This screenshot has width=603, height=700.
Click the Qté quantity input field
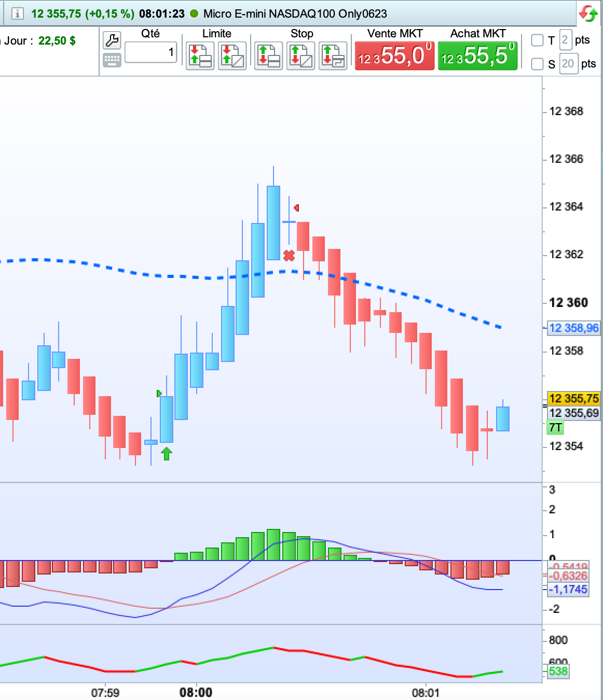[x=151, y=52]
